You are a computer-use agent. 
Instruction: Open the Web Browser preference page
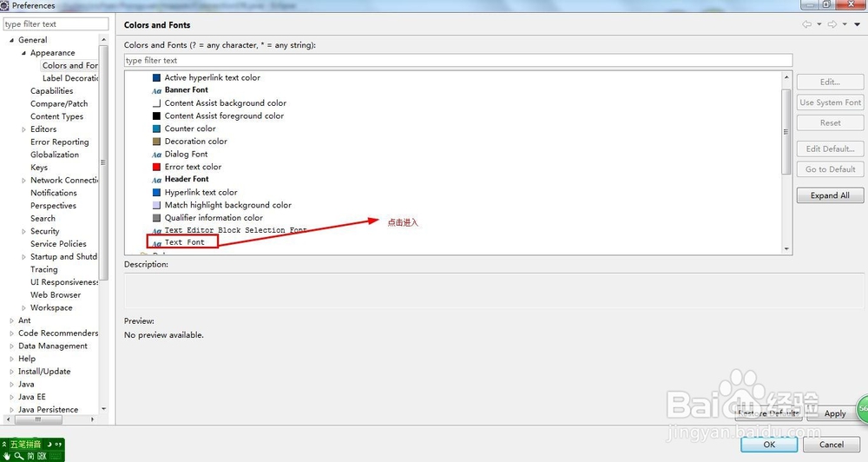click(56, 294)
